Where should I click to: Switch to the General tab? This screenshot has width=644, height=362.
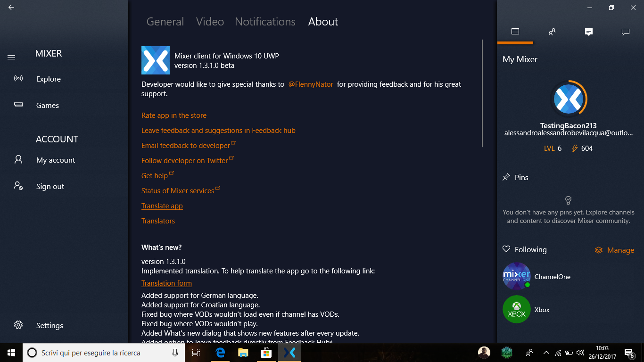tap(165, 22)
